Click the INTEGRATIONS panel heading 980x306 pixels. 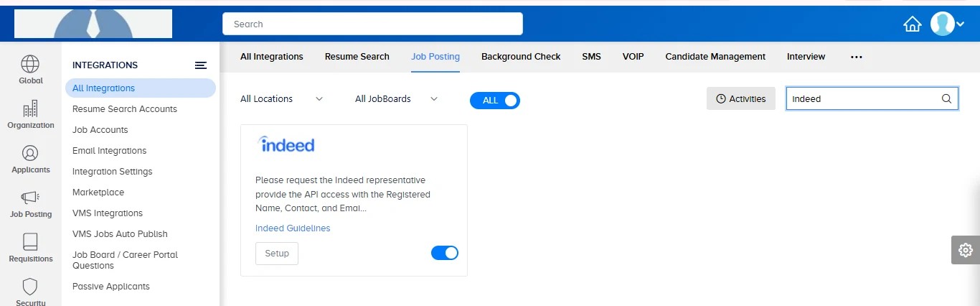[x=105, y=65]
